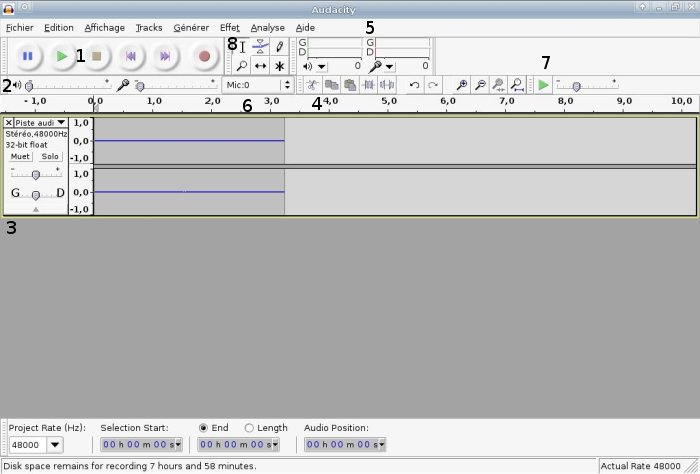Image resolution: width=700 pixels, height=474 pixels.
Task: Choose the Length radio button
Action: tap(249, 428)
